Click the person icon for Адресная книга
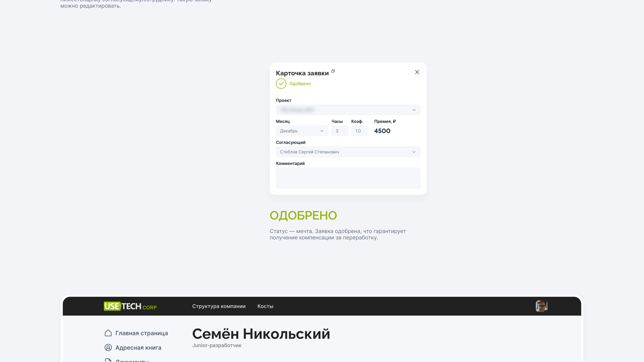 tap(108, 348)
